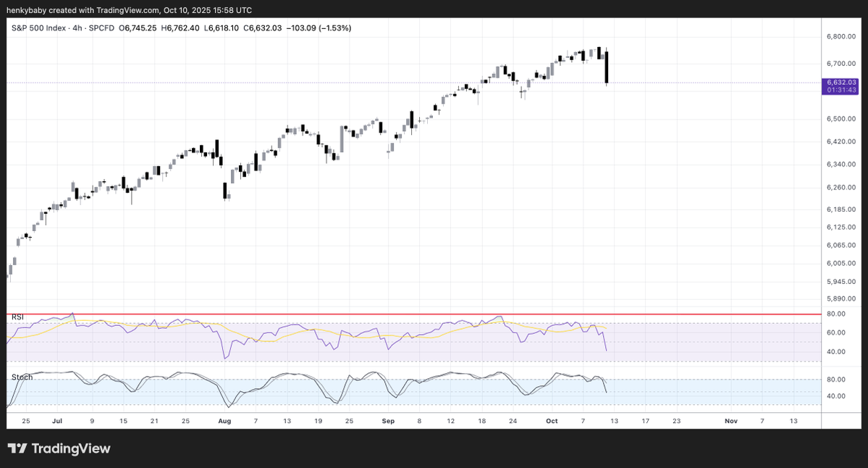Click the Nov label on time axis

click(731, 420)
